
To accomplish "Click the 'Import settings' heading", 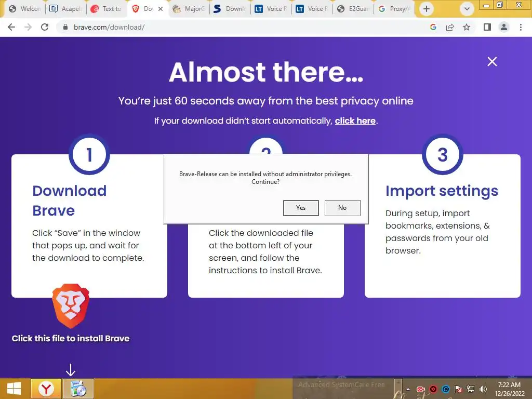I will click(442, 191).
